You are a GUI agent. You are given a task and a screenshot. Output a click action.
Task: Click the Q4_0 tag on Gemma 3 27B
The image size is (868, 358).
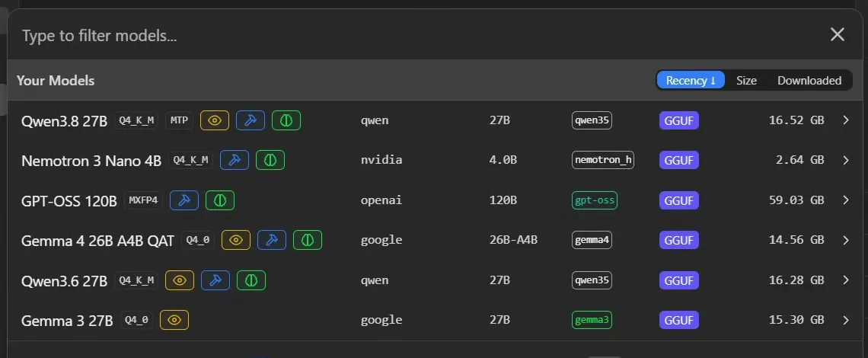137,320
